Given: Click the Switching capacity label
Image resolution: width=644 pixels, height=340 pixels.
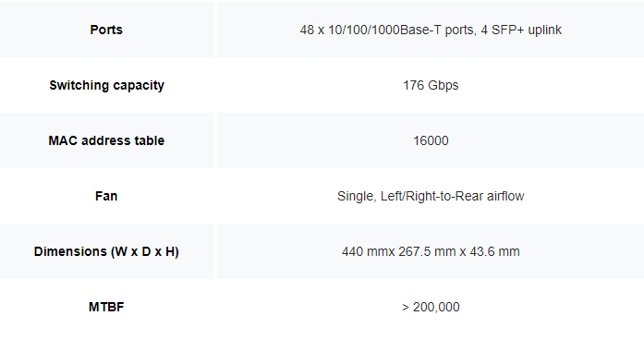Looking at the screenshot, I should 107,85.
